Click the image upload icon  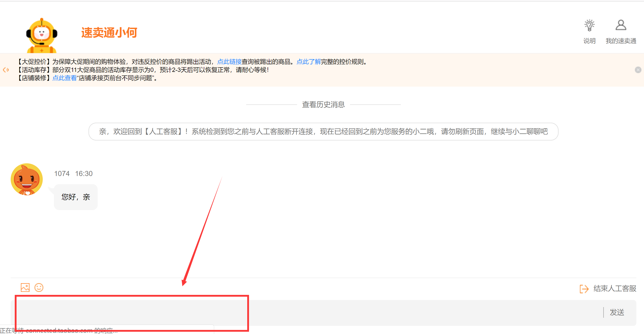coord(25,288)
